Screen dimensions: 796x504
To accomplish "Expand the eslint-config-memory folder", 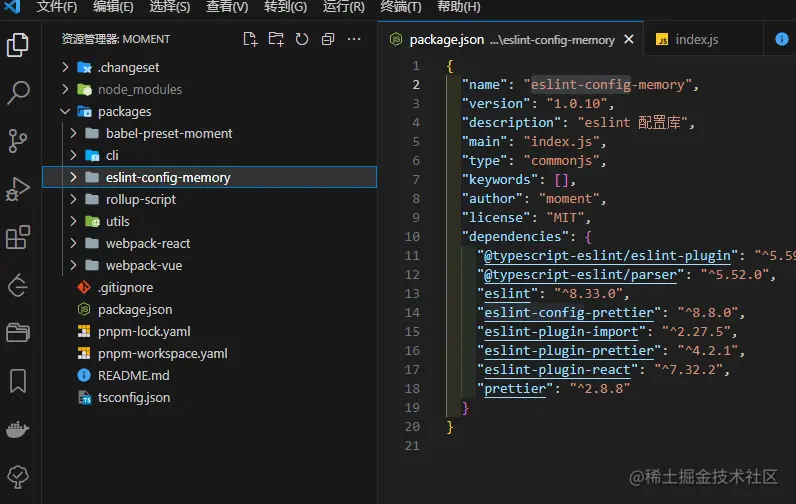I will 73,177.
